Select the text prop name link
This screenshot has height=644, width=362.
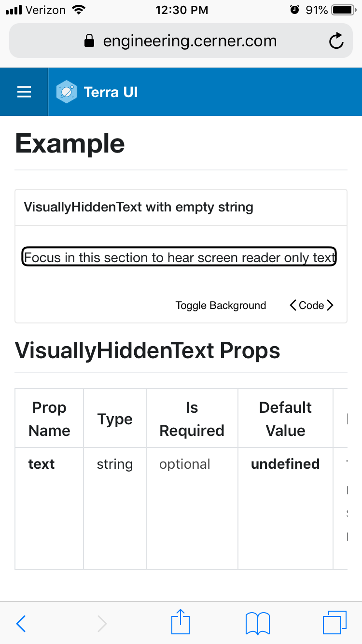coord(41,464)
